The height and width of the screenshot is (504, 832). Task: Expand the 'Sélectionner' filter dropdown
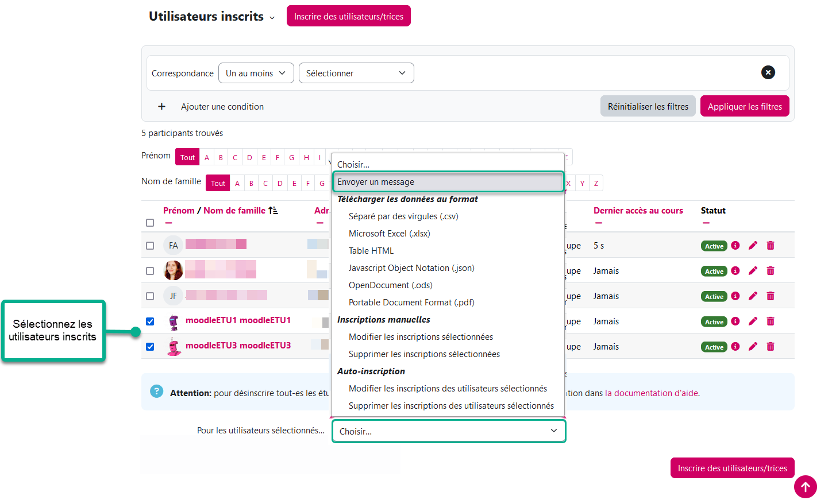356,73
